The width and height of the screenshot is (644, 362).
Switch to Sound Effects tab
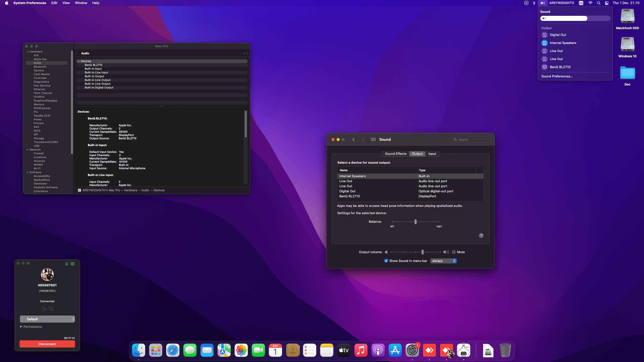pos(395,154)
